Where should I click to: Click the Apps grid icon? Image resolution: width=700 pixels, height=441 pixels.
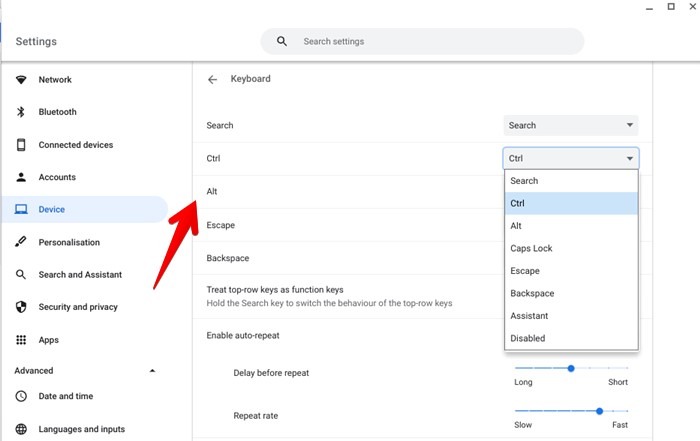[21, 340]
